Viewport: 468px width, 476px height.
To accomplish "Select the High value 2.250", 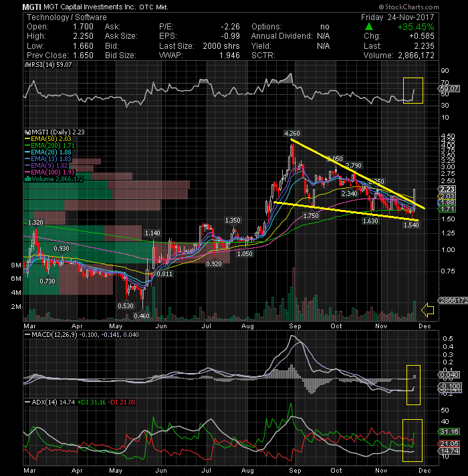I will click(x=83, y=36).
